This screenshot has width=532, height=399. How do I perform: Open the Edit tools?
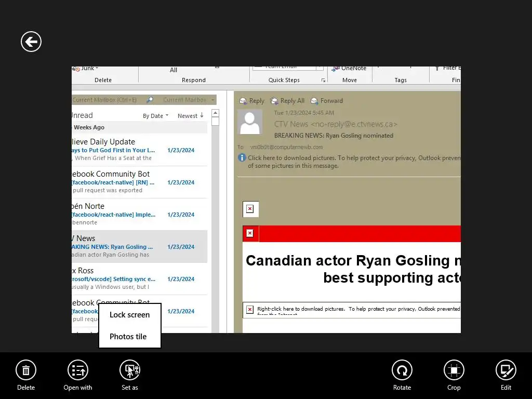pyautogui.click(x=506, y=375)
